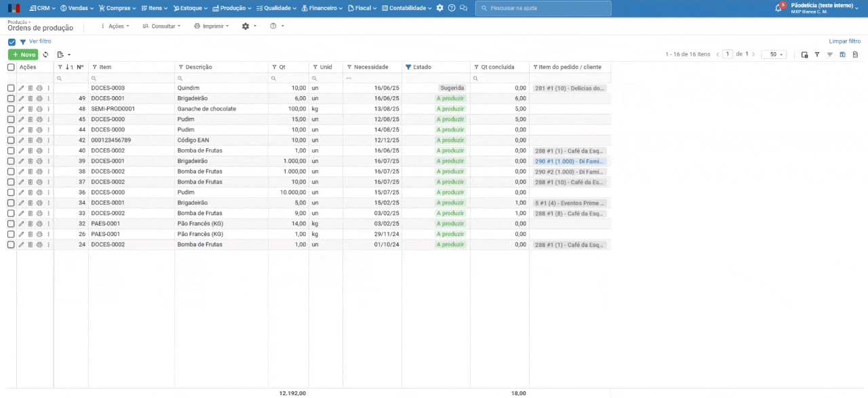Click the filter icon on Estado column header

click(408, 67)
